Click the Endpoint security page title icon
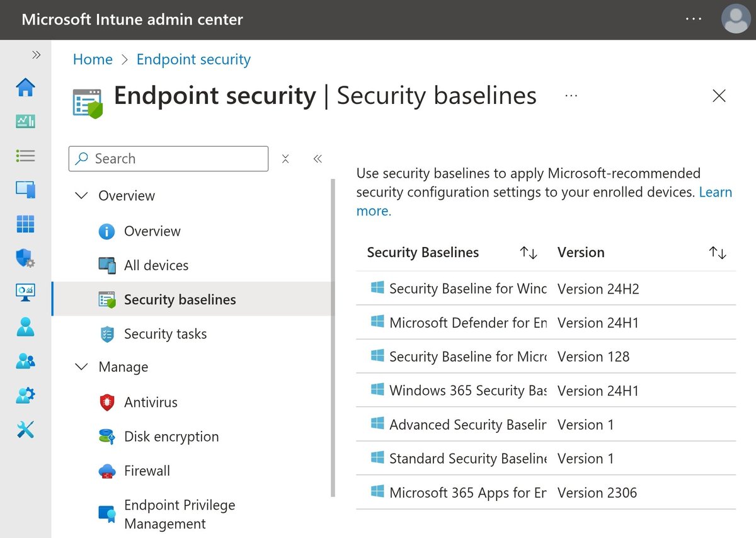 coord(88,103)
